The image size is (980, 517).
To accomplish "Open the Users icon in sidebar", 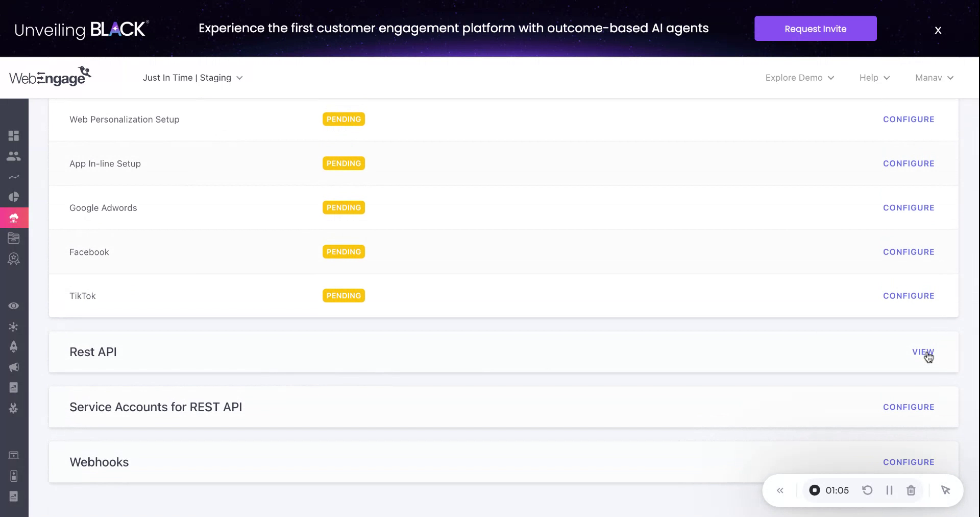I will [x=14, y=156].
